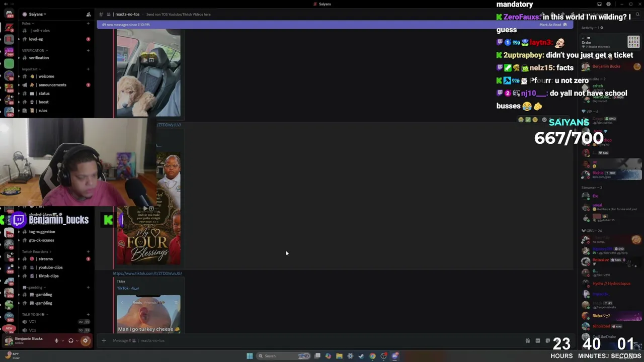This screenshot has width=644, height=362.
Task: Open Google Chrome from taskbar
Action: (372, 356)
